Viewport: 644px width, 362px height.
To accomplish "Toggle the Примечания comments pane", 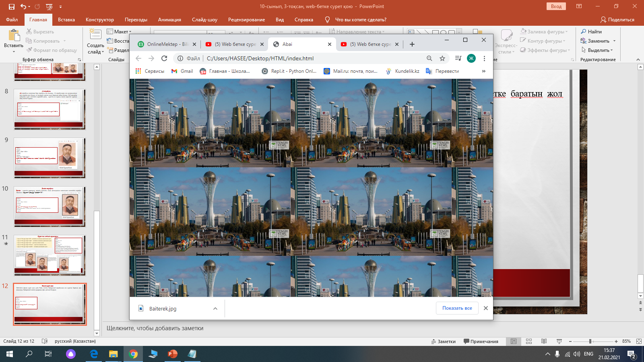I will pos(481,341).
